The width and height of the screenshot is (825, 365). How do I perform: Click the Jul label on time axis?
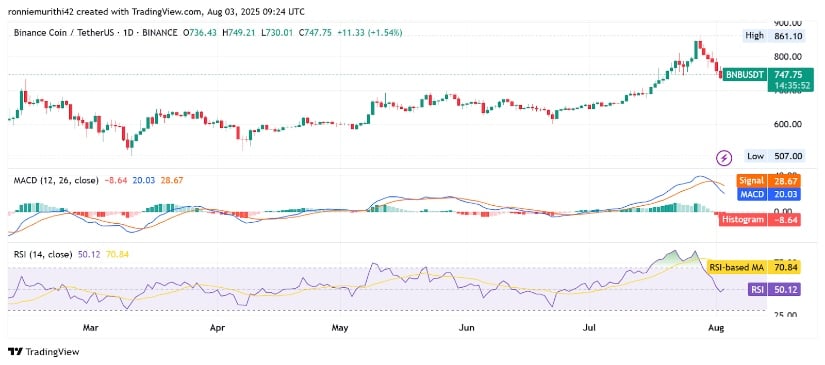pyautogui.click(x=589, y=328)
